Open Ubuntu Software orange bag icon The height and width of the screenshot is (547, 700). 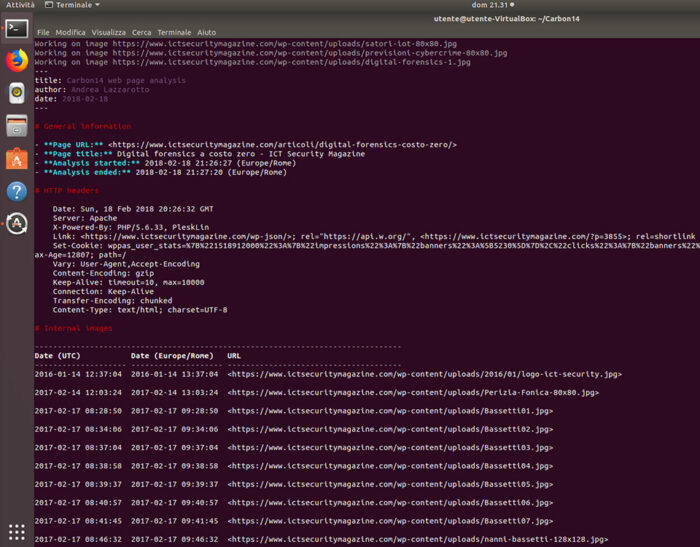coord(17,159)
